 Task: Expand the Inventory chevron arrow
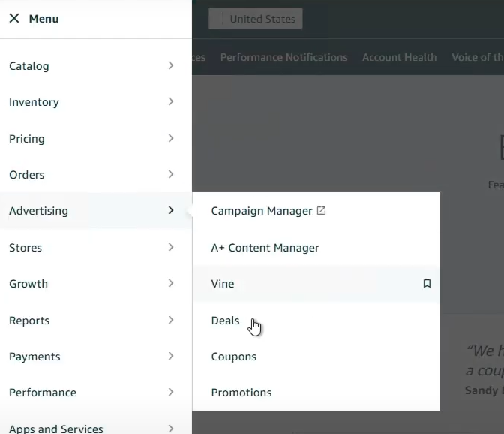pyautogui.click(x=171, y=101)
